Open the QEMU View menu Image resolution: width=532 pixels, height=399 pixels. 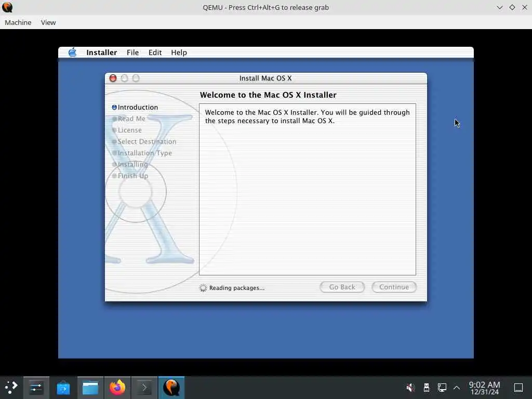click(48, 22)
